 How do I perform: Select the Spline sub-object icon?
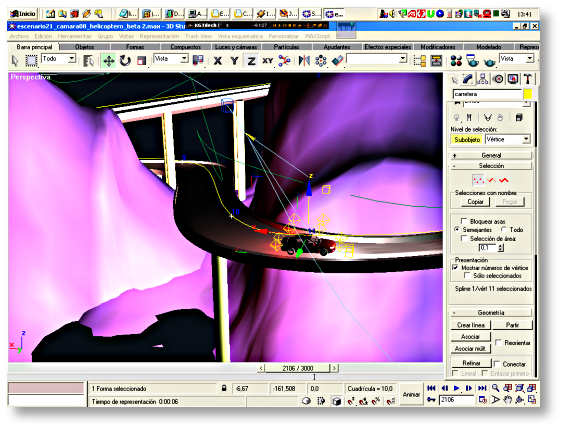tap(504, 180)
